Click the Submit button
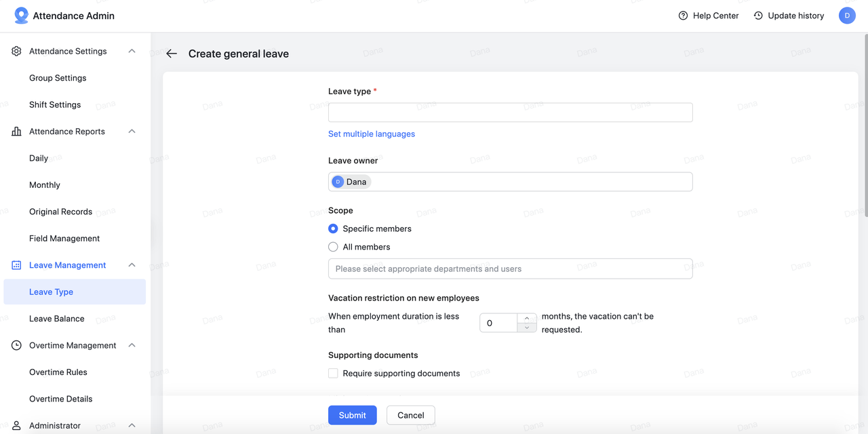Image resolution: width=868 pixels, height=434 pixels. coord(352,415)
